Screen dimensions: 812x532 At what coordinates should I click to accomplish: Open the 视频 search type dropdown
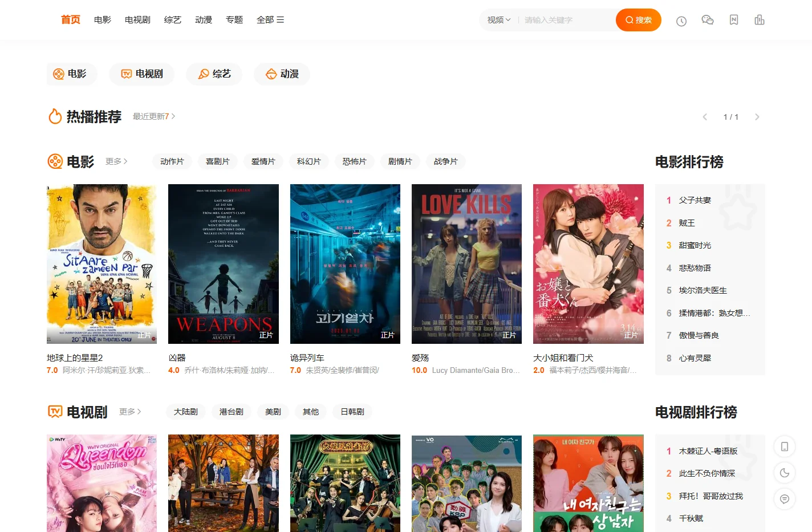point(499,20)
